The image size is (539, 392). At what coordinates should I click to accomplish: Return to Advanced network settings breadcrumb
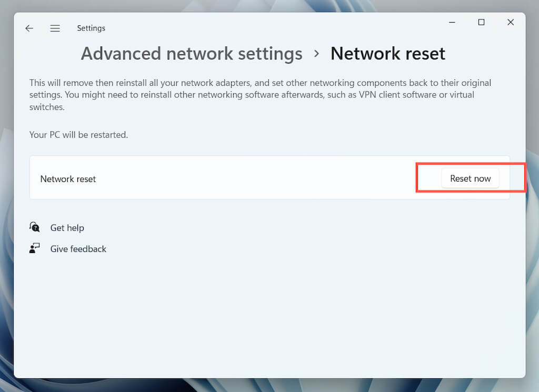pos(192,54)
